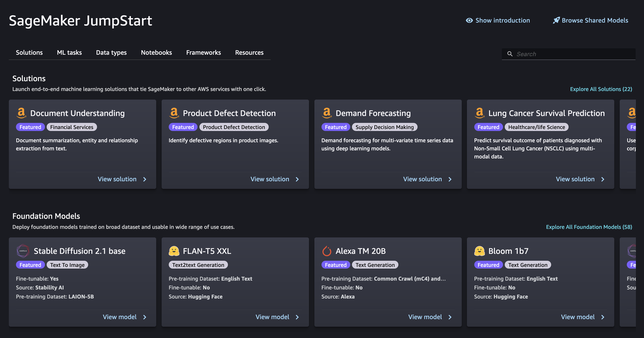The width and height of the screenshot is (644, 338).
Task: Click Text Generation tag on Bloom 1b7
Action: coord(528,265)
